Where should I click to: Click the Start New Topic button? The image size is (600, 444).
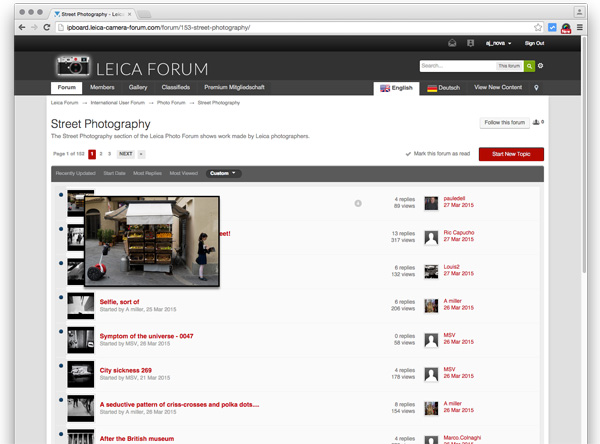[511, 154]
